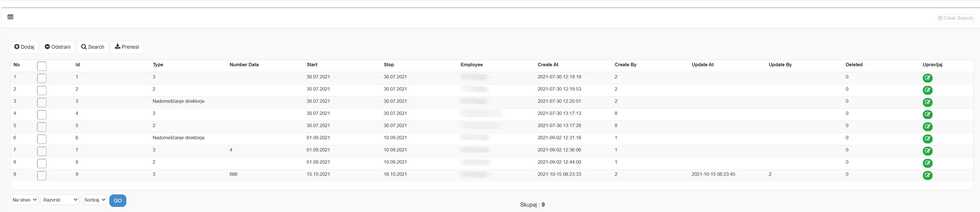Click the Create At column header

coord(548,65)
